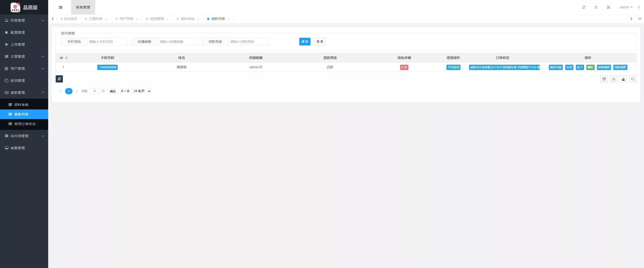This screenshot has height=268, width=644.
Task: Click the export icon above the table
Action: tap(623, 79)
